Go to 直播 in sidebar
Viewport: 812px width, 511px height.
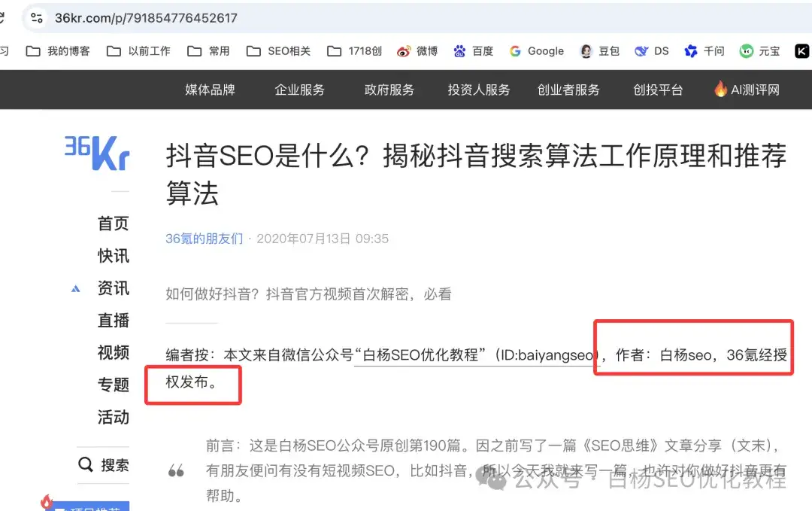point(113,321)
